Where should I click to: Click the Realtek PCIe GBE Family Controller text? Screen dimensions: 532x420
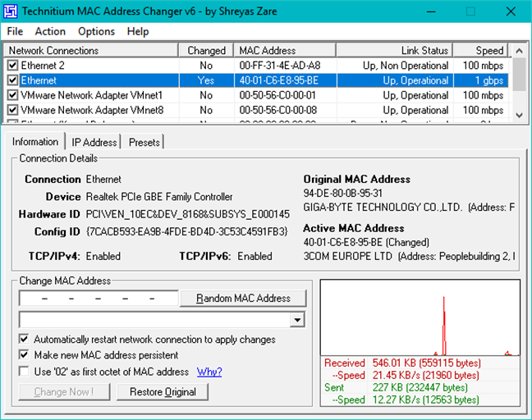[159, 197]
